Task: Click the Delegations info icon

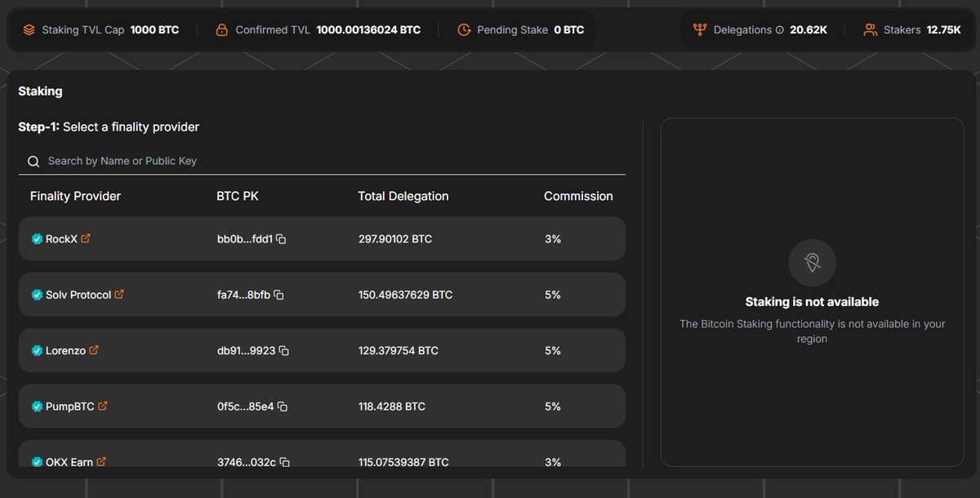Action: coord(779,30)
